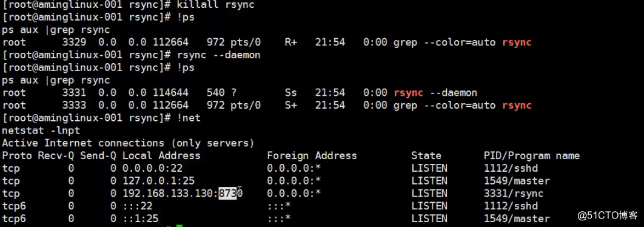Click the 'netstat -lnpt' line
Image resolution: width=644 pixels, height=227 pixels.
[41, 130]
